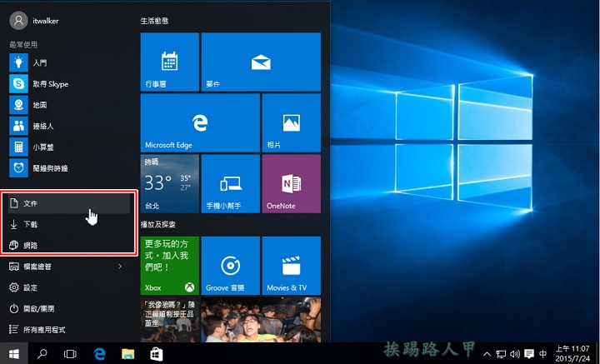Open the Groove 音樂 tile
Image resolution: width=600 pixels, height=364 pixels.
coord(230,266)
